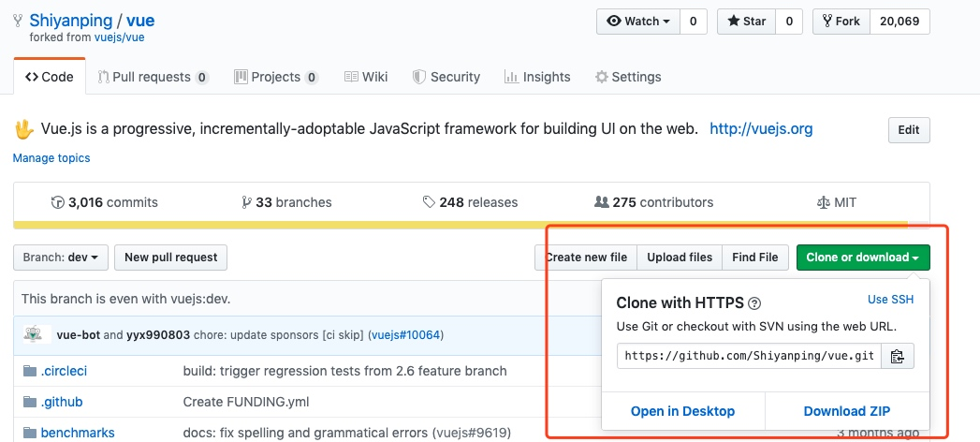
Task: Open the .circleci folder
Action: [x=64, y=372]
